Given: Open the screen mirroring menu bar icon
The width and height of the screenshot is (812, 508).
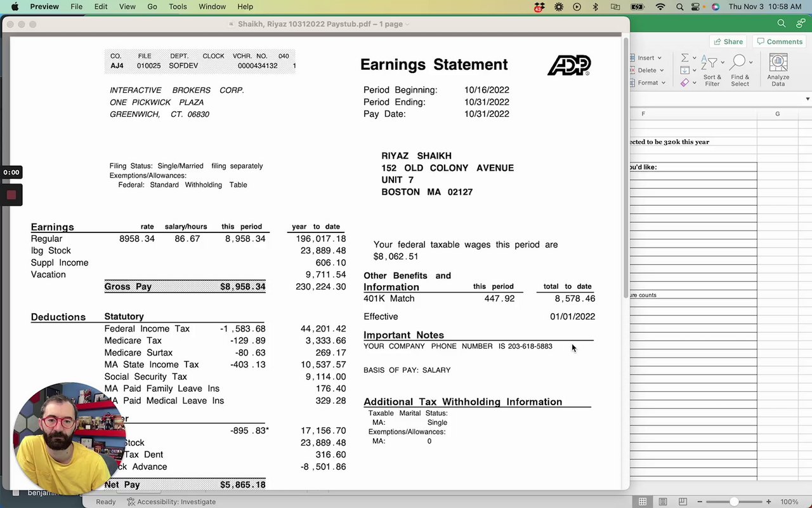Looking at the screenshot, I should pos(615,6).
